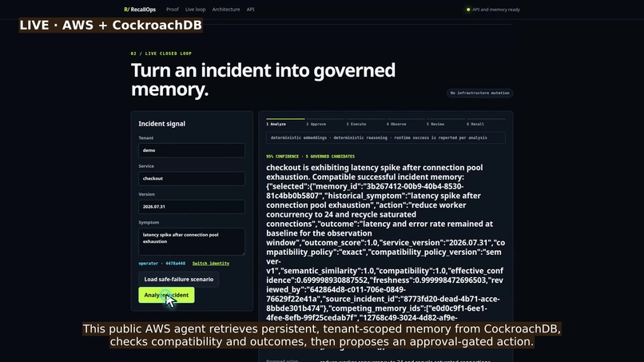Click the 'Turn an incident into governed memory' heading
The image size is (644, 362).
point(263,80)
